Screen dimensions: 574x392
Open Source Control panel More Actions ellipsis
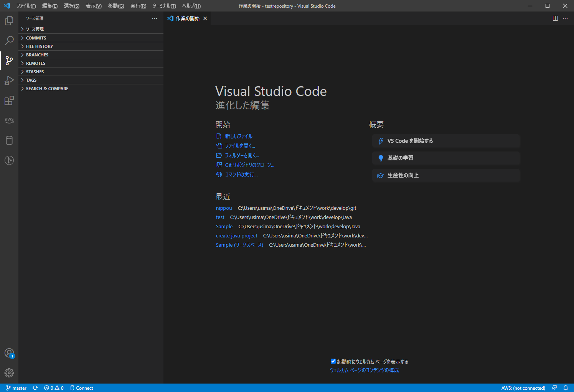tap(155, 18)
